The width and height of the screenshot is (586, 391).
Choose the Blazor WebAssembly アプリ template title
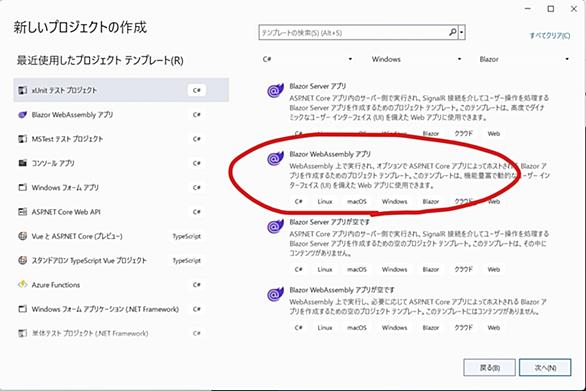point(330,154)
